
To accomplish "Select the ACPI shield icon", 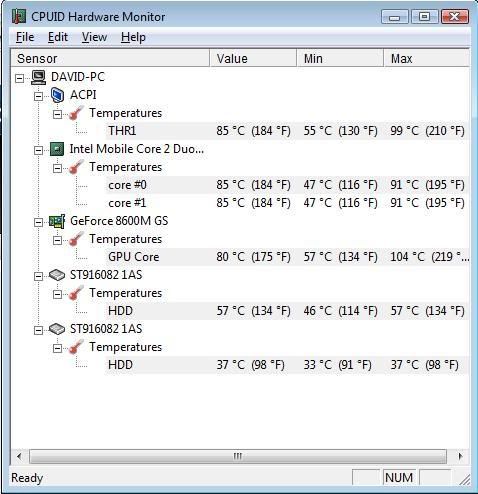I will click(57, 95).
